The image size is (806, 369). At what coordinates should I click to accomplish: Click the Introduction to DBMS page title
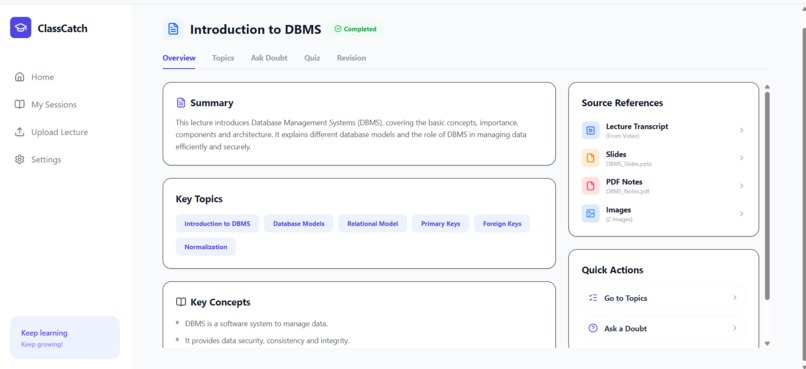click(255, 30)
